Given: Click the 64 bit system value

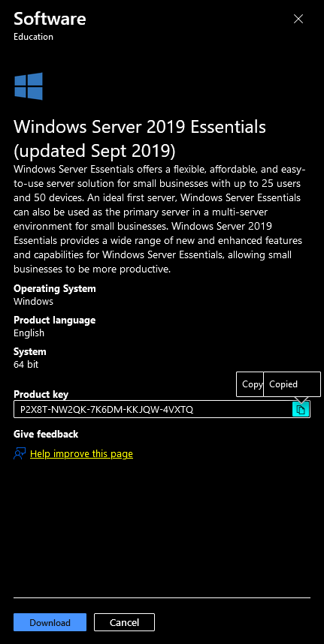Looking at the screenshot, I should [x=26, y=364].
